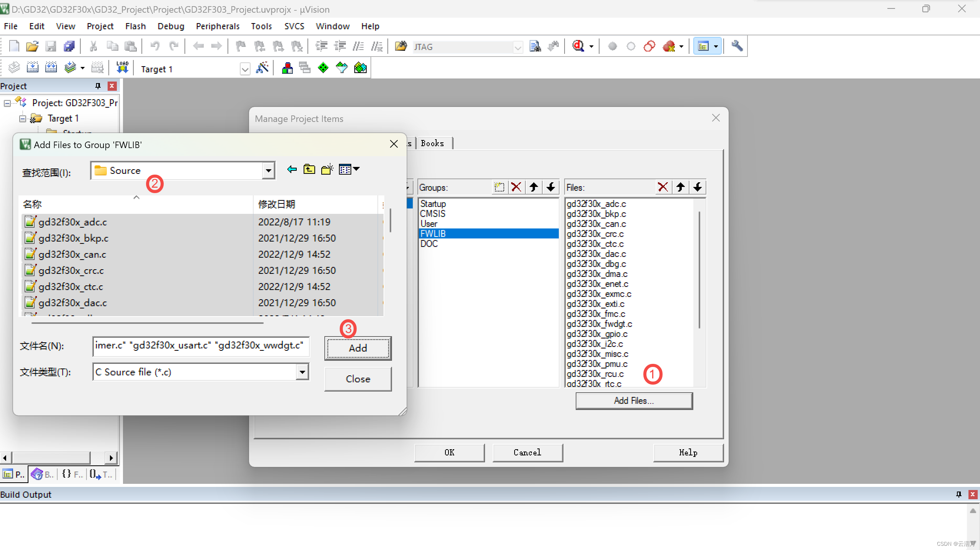Delete selected file with red X in Files
Image resolution: width=980 pixels, height=550 pixels.
(x=663, y=187)
